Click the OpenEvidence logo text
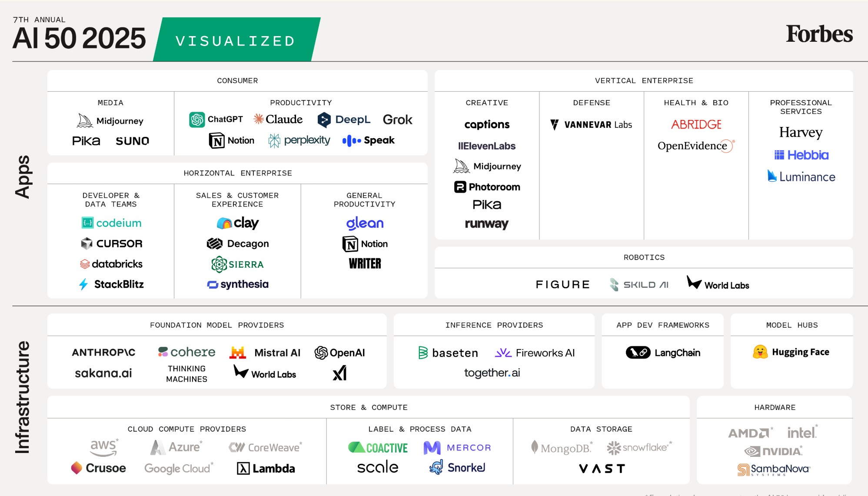The height and width of the screenshot is (496, 868). click(696, 146)
